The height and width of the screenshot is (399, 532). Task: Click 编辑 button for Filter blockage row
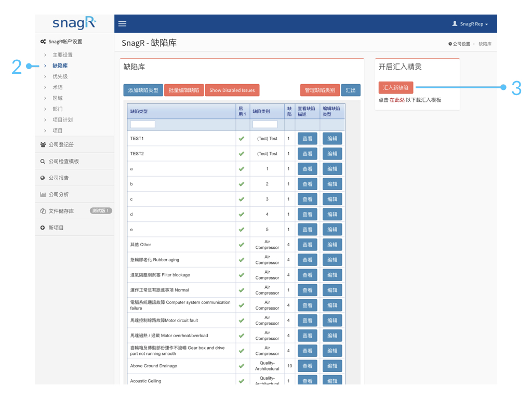tap(332, 275)
